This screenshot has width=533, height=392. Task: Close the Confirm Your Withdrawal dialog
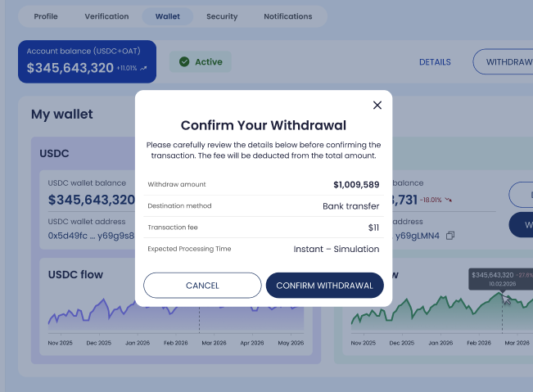pyautogui.click(x=377, y=105)
